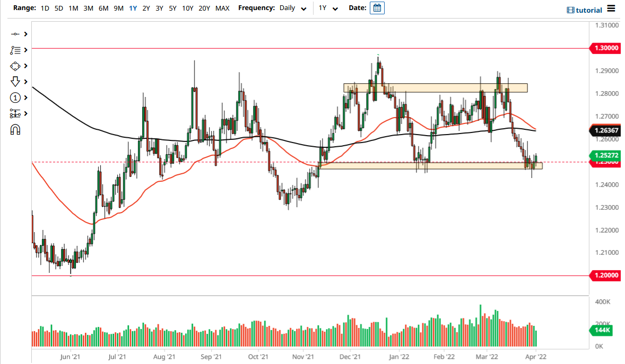Select the trendline drawing tool
Image resolution: width=625 pixels, height=364 pixels.
[x=16, y=34]
